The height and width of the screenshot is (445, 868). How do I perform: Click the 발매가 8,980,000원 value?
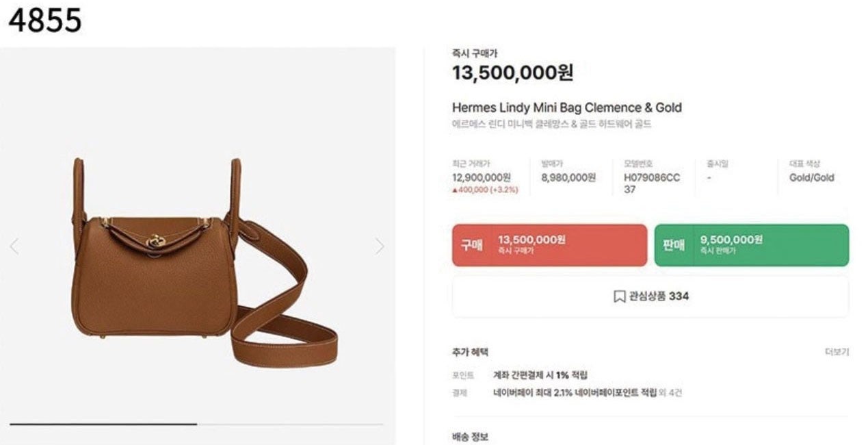[x=568, y=177]
